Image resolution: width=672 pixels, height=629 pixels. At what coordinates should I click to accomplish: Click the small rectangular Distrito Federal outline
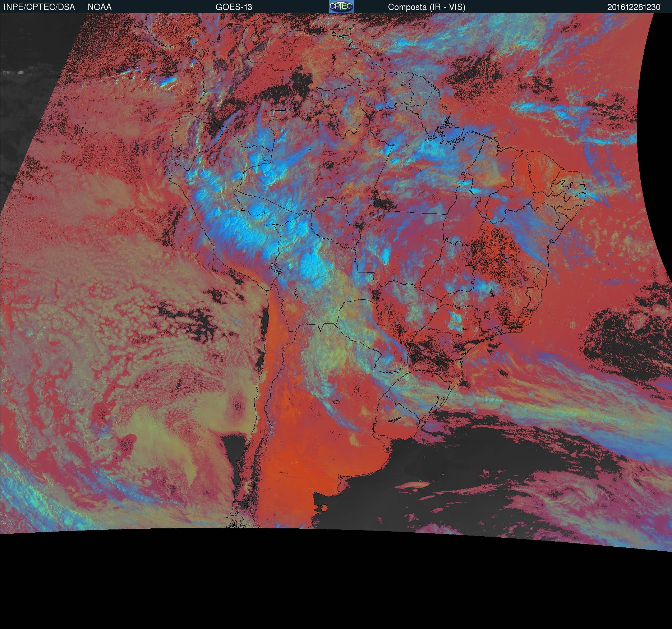pos(469,268)
